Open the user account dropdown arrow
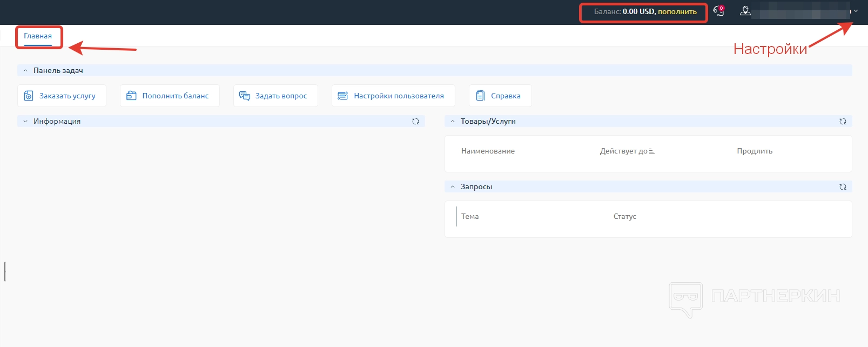The height and width of the screenshot is (347, 868). point(856,11)
